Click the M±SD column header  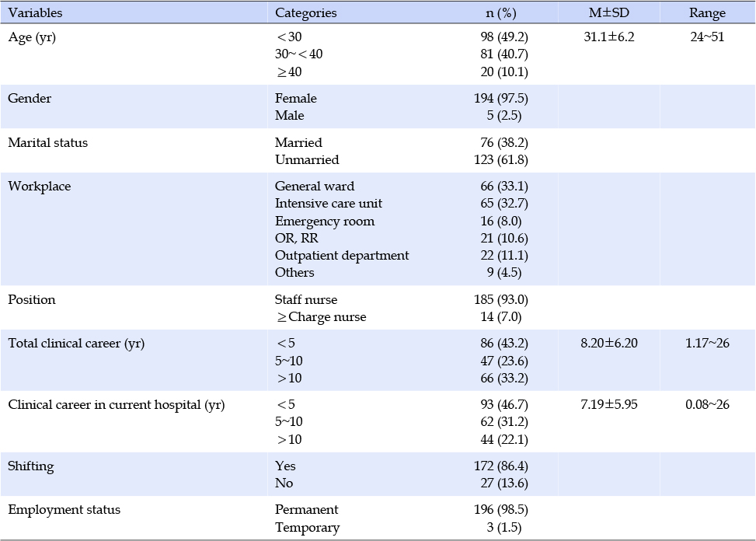click(x=608, y=12)
